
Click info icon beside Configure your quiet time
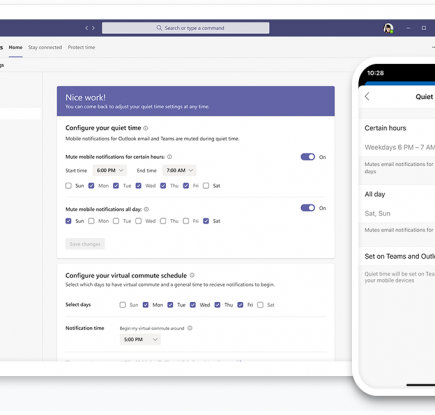(x=146, y=128)
